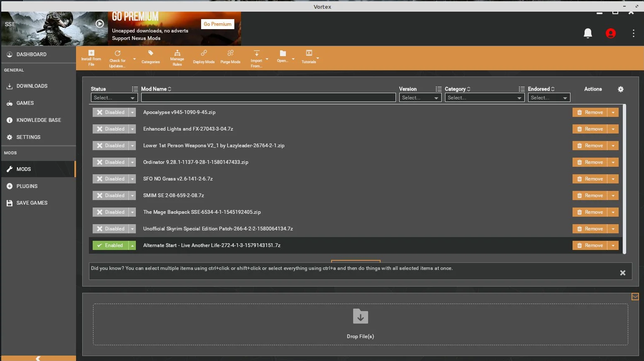Screen dimensions: 644x361
Task: Open table column settings gear
Action: pos(620,89)
